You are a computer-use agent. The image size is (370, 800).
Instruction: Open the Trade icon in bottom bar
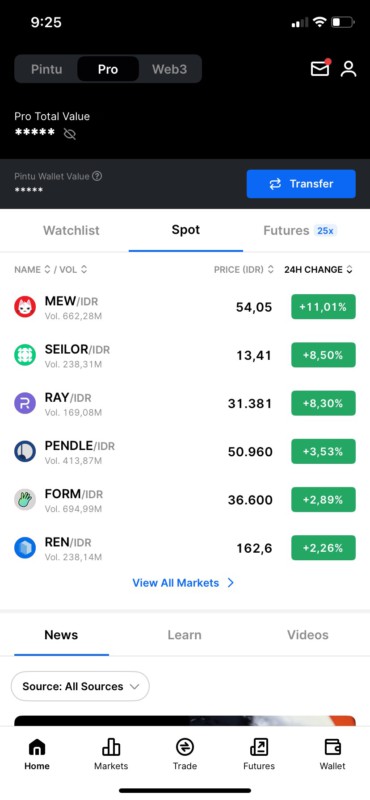(x=185, y=754)
